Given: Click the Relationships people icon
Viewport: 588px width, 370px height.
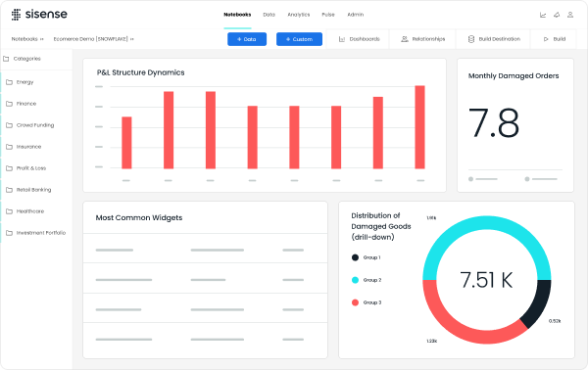Looking at the screenshot, I should coord(404,39).
